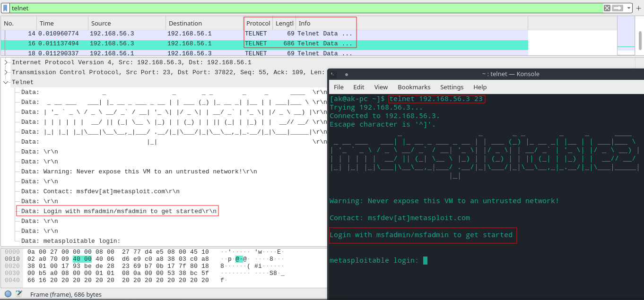The height and width of the screenshot is (300, 644).
Task: Click 'Connected to 192.168.56.3.' terminal line
Action: pyautogui.click(x=384, y=116)
